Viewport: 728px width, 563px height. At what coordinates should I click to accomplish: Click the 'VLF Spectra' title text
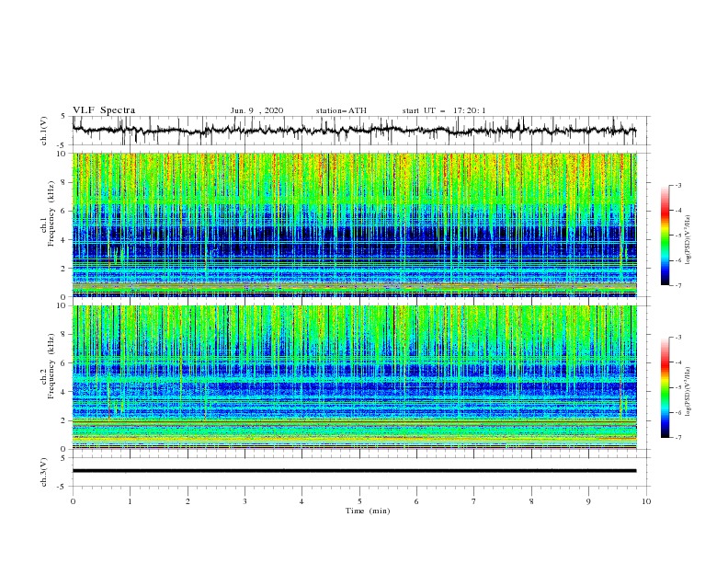pyautogui.click(x=104, y=110)
